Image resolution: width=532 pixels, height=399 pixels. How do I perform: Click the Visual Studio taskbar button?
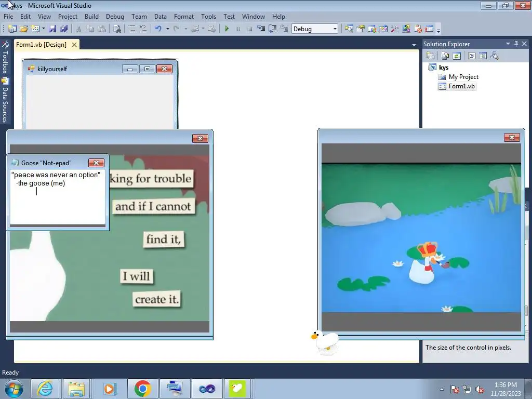(x=207, y=389)
